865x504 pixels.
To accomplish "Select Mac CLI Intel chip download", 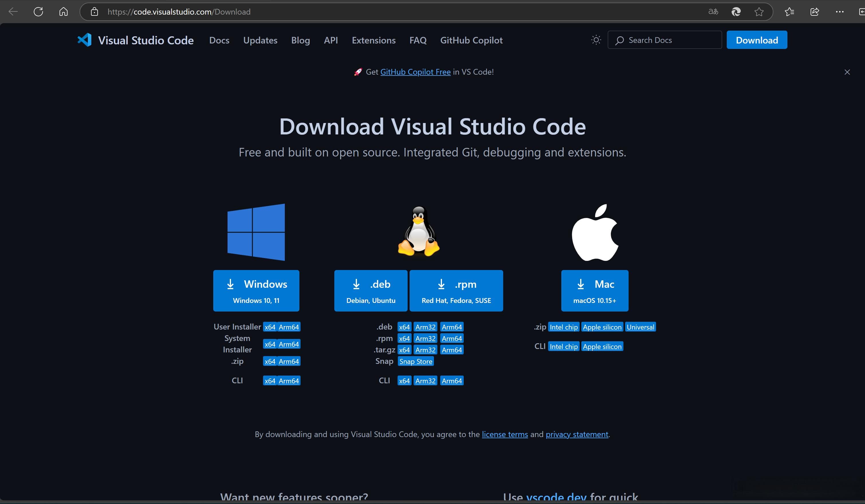I will click(564, 346).
